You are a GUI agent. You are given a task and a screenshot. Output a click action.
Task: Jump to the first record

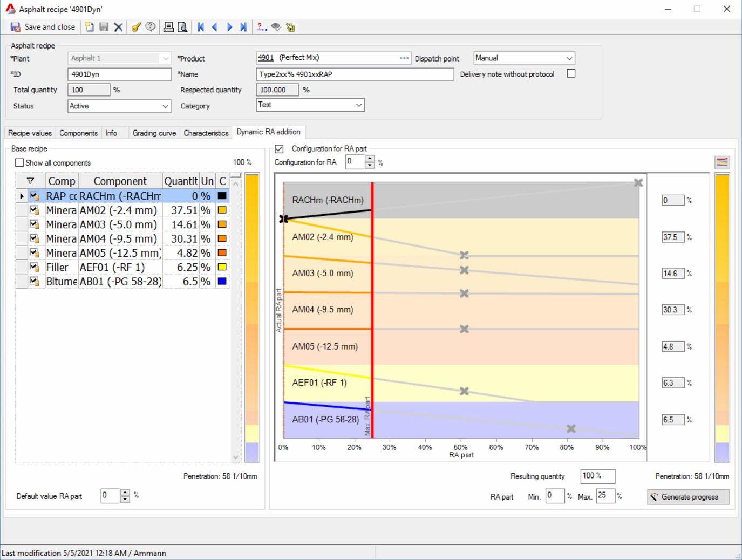201,27
